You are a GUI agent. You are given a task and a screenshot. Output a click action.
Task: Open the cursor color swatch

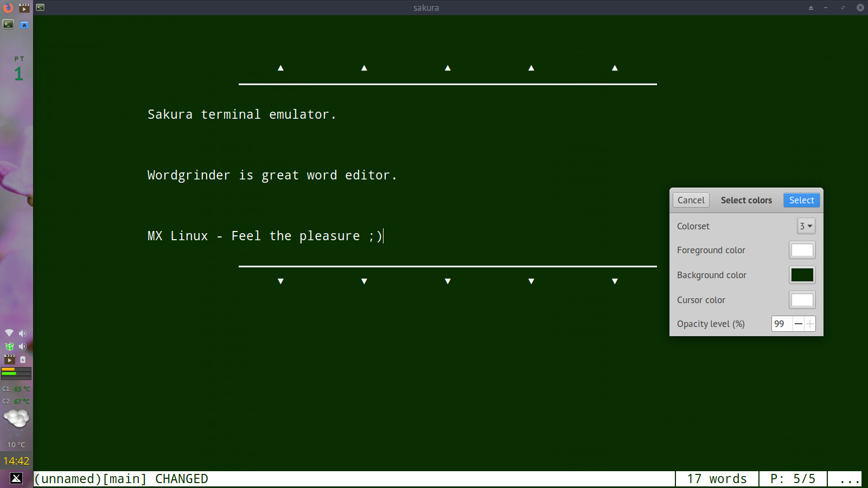tap(802, 300)
